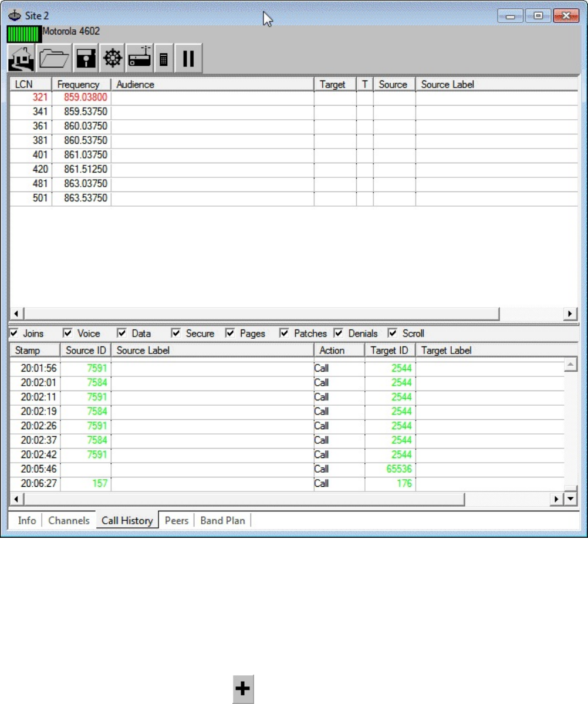Viewport: 588px width, 704px height.
Task: Select the Call History tab
Action: 127,520
